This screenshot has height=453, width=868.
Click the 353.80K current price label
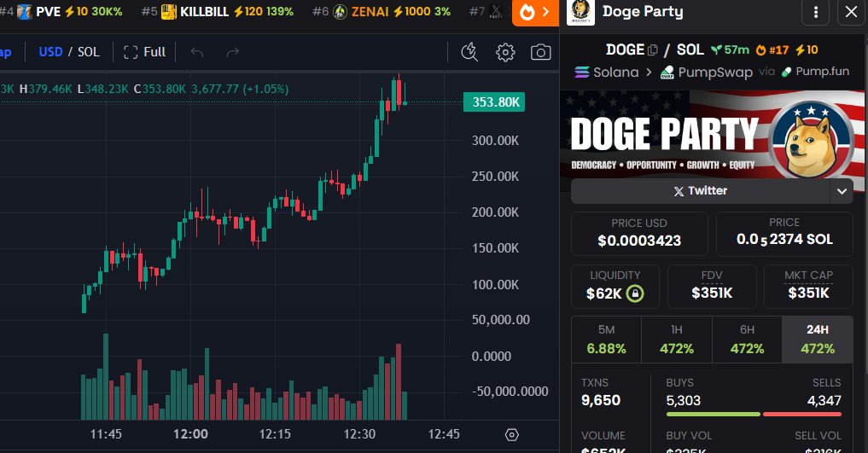(x=494, y=102)
